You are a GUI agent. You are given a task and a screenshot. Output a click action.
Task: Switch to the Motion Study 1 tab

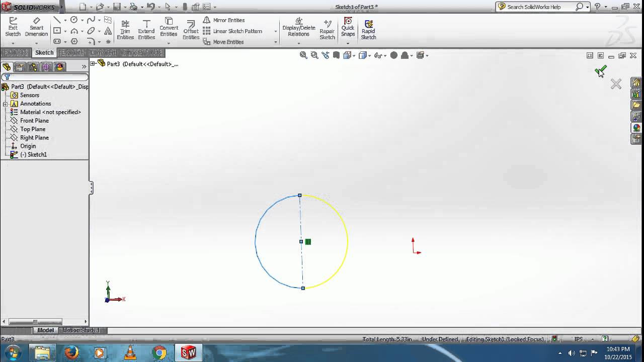click(x=81, y=330)
